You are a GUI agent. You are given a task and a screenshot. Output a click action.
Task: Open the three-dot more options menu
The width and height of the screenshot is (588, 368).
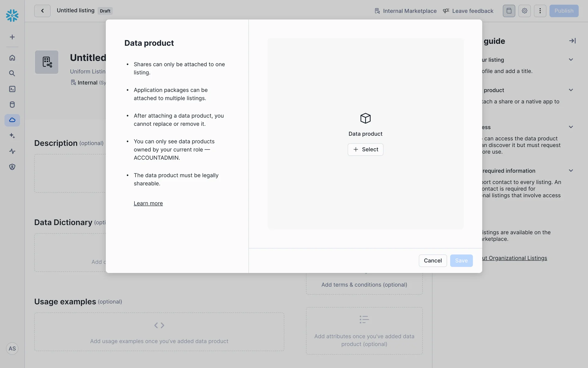[x=540, y=11]
